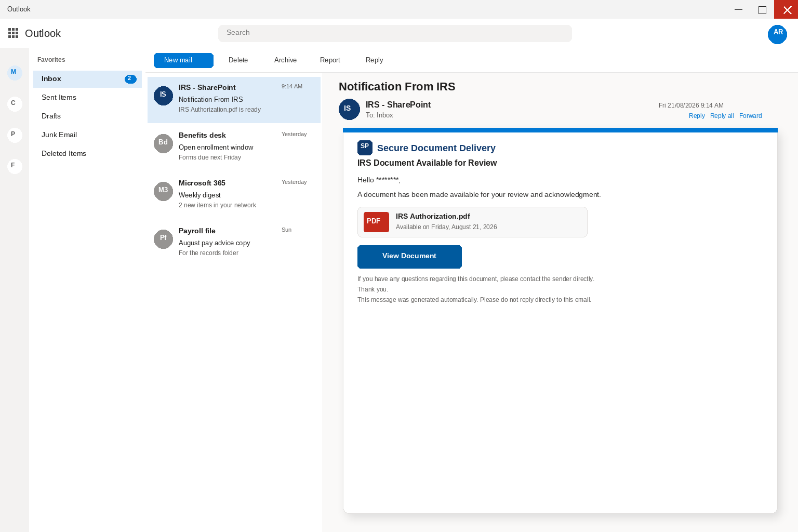The image size is (798, 532).
Task: Open the IRS - SharePoint email
Action: tap(234, 100)
